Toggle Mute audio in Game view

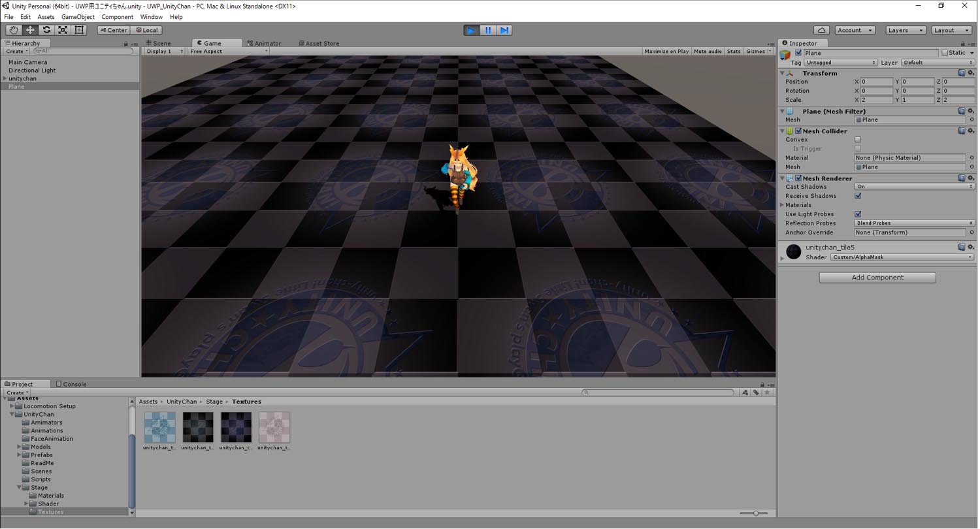coord(708,52)
